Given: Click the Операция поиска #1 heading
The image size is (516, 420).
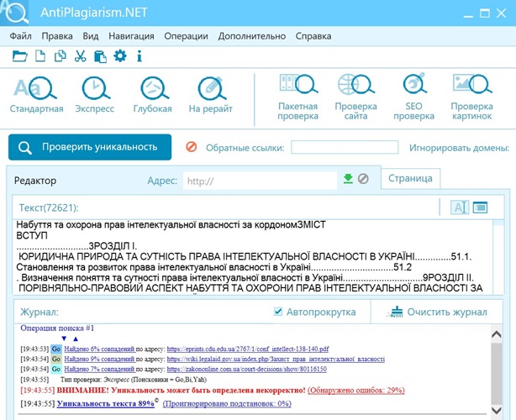Looking at the screenshot, I should (x=57, y=328).
